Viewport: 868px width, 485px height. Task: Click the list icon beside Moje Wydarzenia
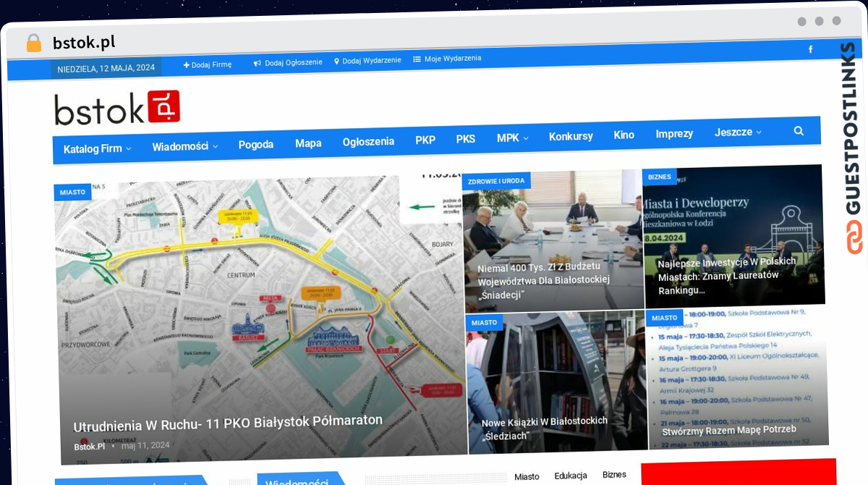pyautogui.click(x=417, y=59)
